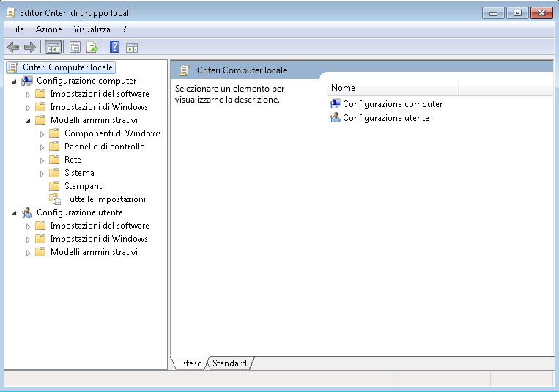
Task: Expand Modelli amministrativi under Configurazione utente
Action: (28, 253)
